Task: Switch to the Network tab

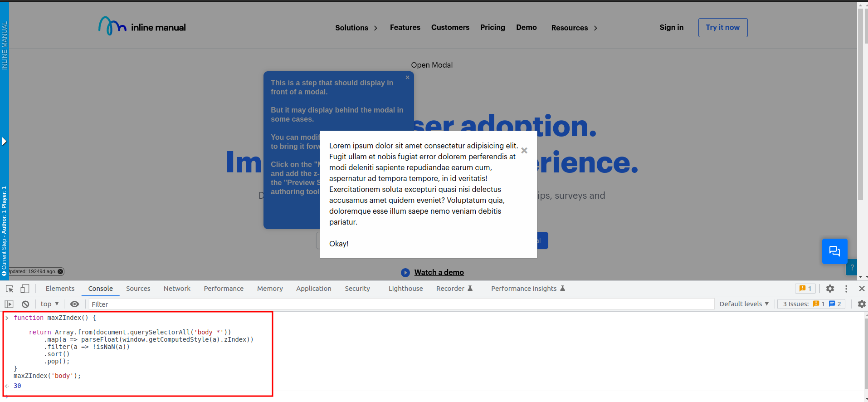Action: click(x=177, y=289)
